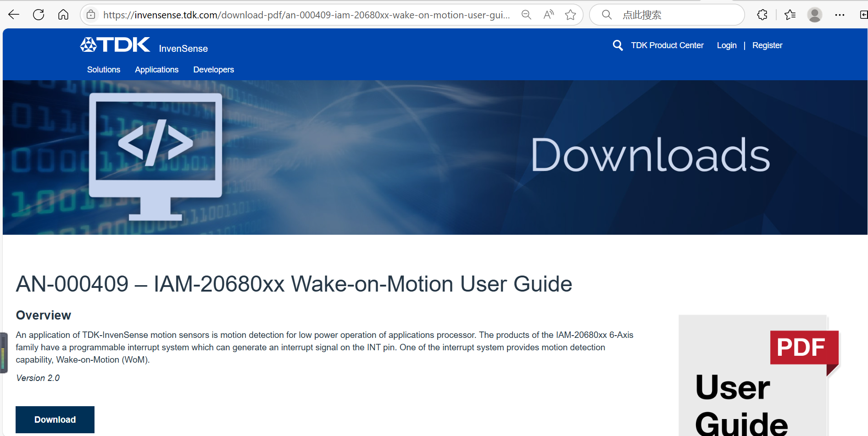
Task: Click the blue Download button
Action: tap(55, 419)
